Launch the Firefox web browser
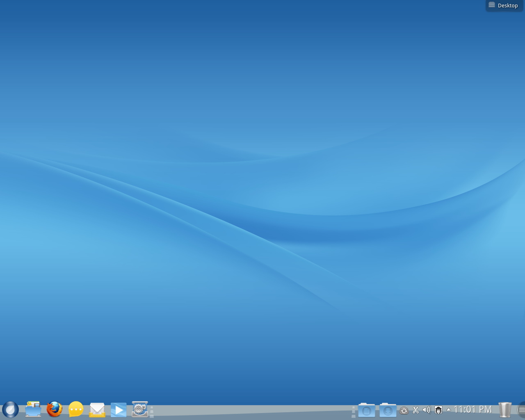 pos(54,409)
